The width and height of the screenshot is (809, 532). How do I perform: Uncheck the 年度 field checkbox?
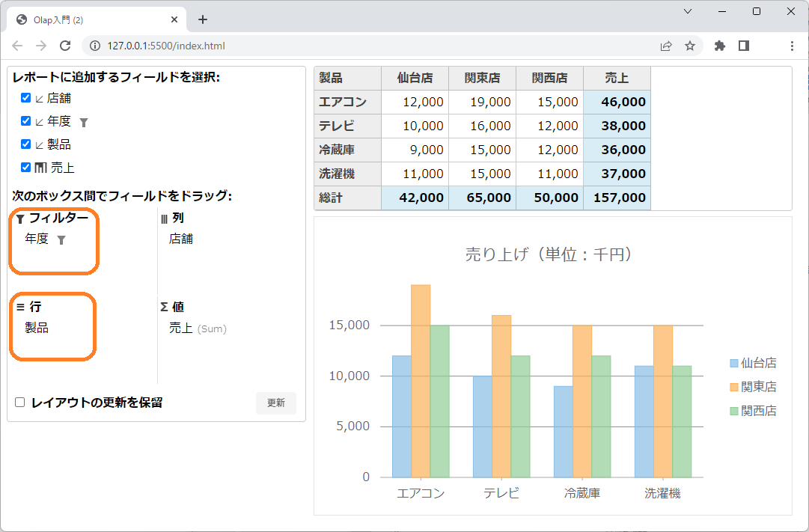tap(25, 120)
